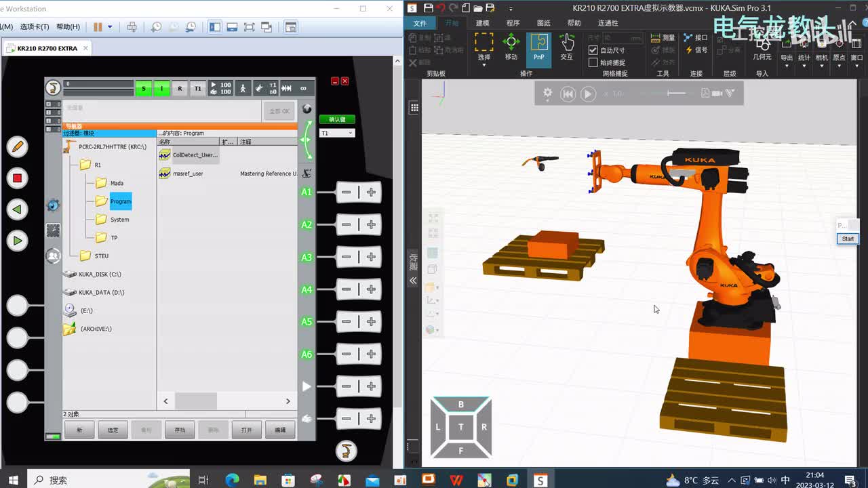Click the green 确认键 enabling button
The width and height of the screenshot is (868, 488).
(337, 119)
